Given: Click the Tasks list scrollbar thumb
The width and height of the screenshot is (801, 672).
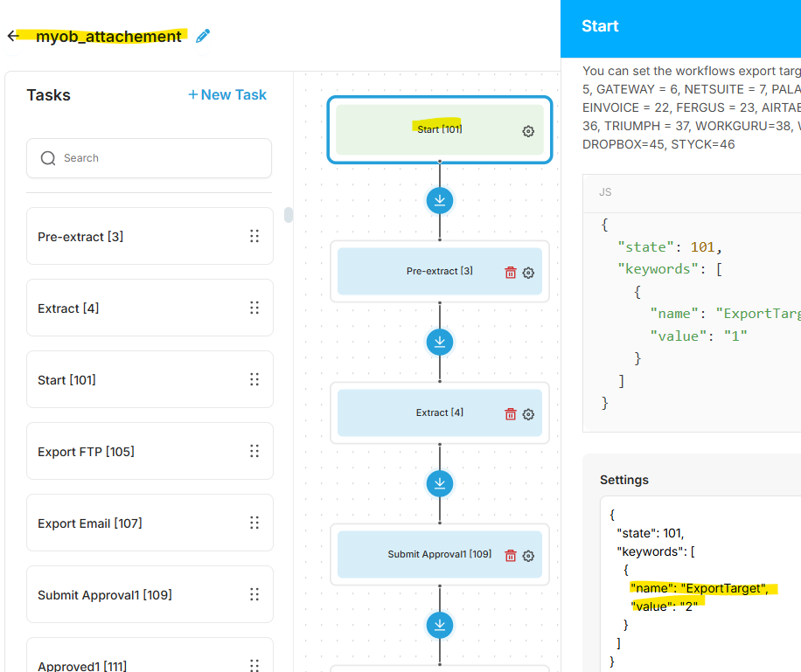Looking at the screenshot, I should (289, 215).
